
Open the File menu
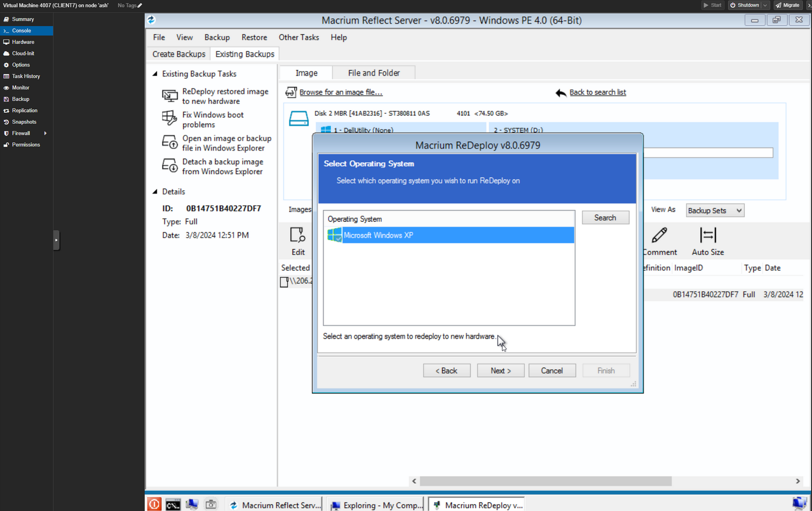[159, 37]
